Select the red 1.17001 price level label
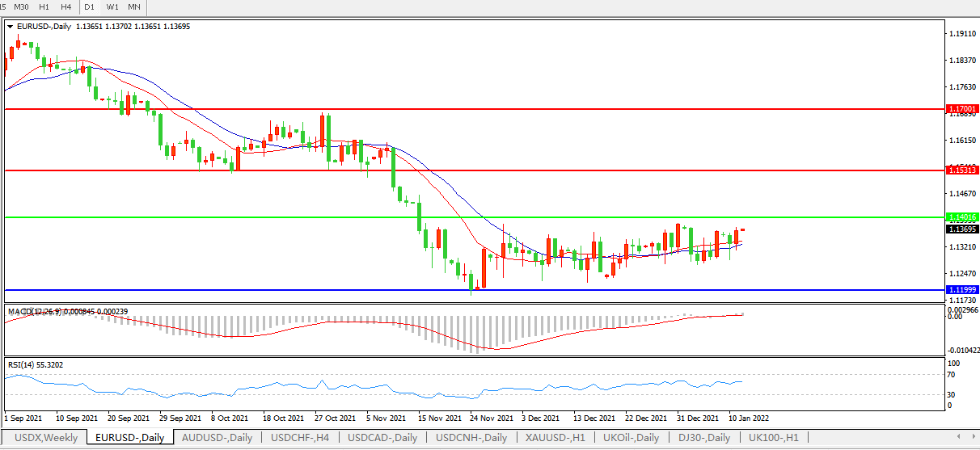This screenshot has height=450, width=980. [x=961, y=109]
